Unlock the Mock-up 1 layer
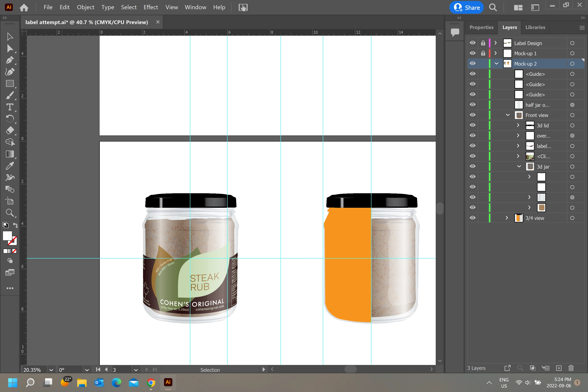Image resolution: width=588 pixels, height=392 pixels. click(483, 53)
